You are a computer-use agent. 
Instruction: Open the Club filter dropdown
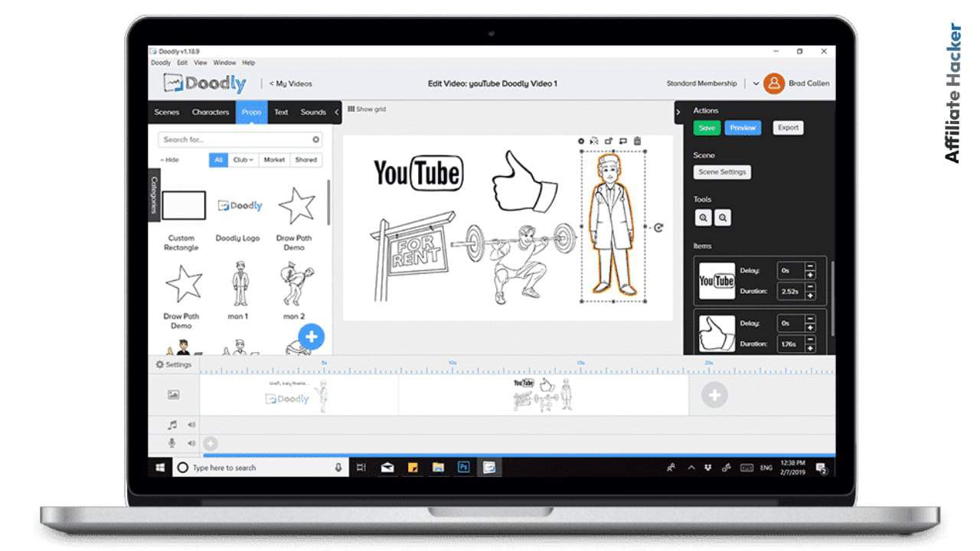[x=244, y=160]
